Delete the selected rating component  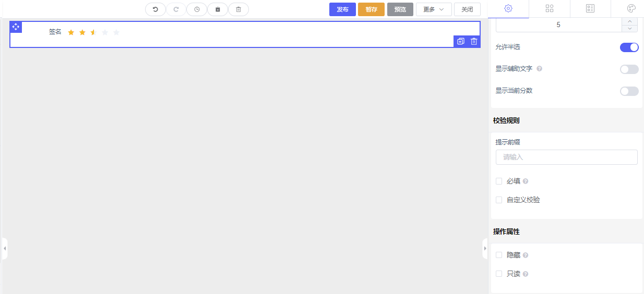[474, 42]
